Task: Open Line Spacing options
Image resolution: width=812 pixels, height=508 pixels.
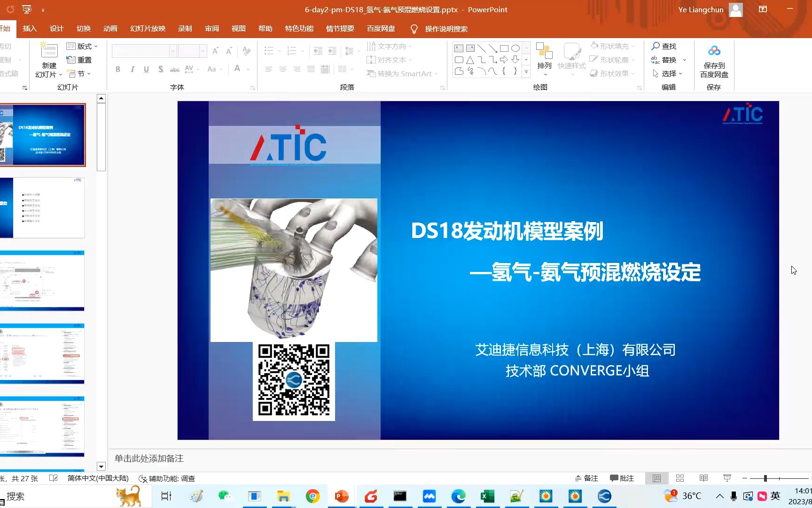Action: click(352, 51)
